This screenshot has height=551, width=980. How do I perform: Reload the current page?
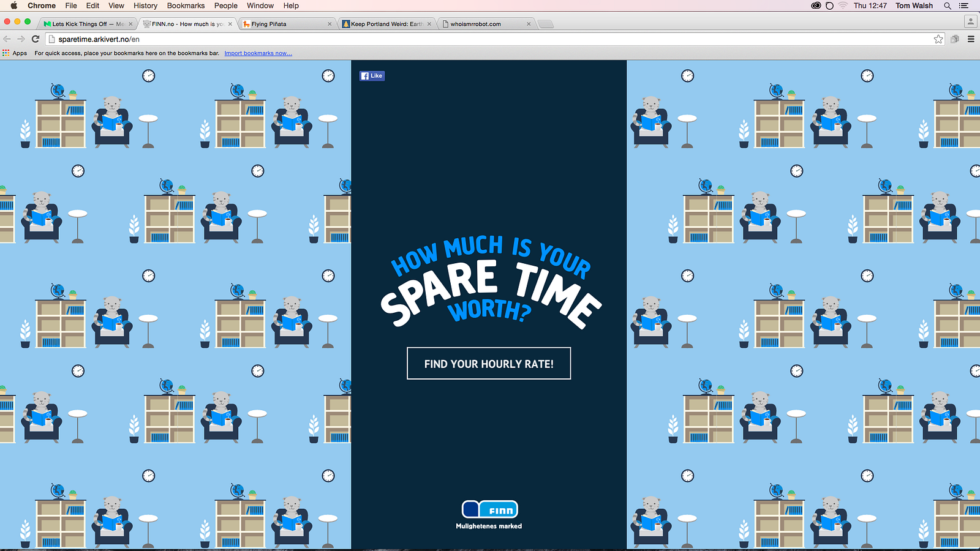click(36, 39)
